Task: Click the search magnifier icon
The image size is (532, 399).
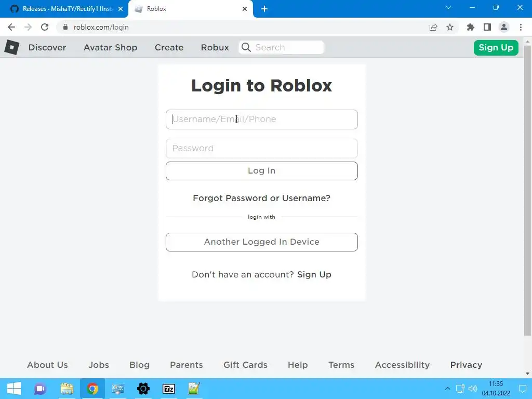Action: click(246, 47)
